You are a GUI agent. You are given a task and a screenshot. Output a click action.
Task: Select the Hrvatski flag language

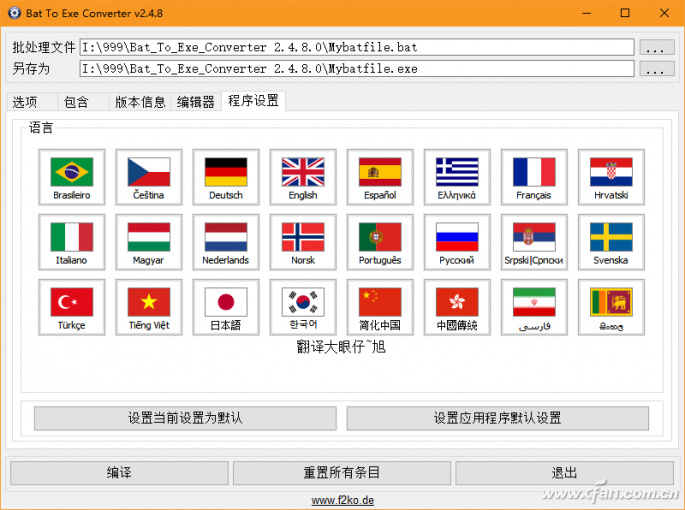pos(611,177)
